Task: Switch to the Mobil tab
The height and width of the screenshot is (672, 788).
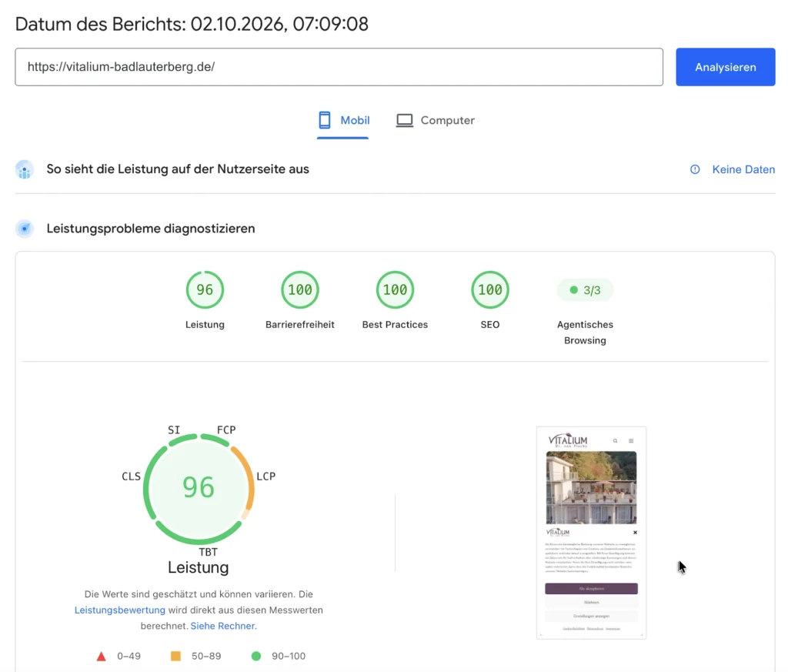Action: 344,121
